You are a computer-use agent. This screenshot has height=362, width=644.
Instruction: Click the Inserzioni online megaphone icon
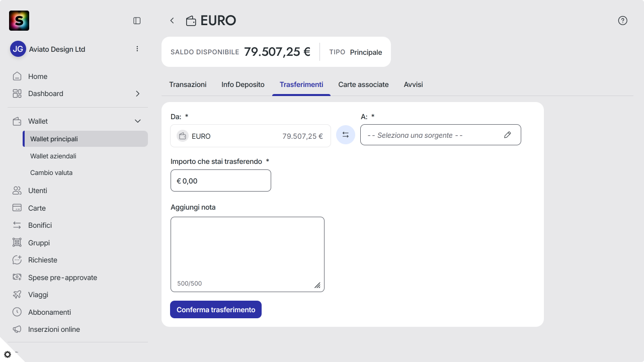[17, 329]
